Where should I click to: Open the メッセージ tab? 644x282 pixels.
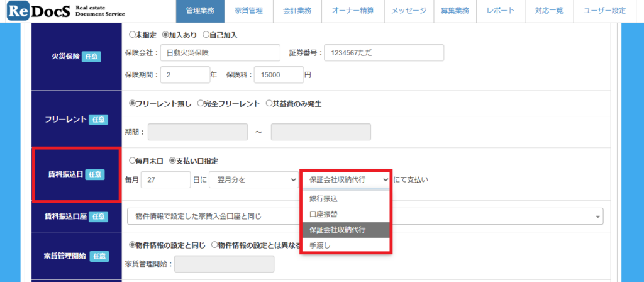pyautogui.click(x=409, y=11)
